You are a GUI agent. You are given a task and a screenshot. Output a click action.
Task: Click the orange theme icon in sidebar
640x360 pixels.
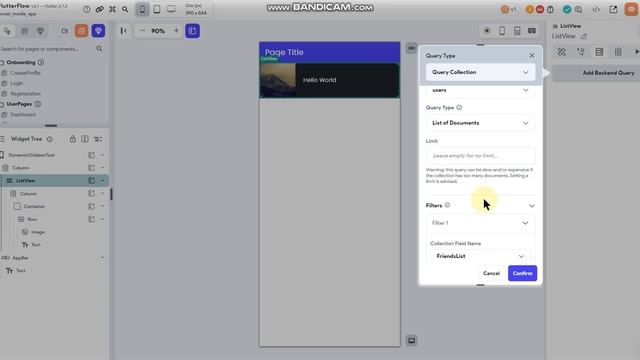[x=81, y=31]
